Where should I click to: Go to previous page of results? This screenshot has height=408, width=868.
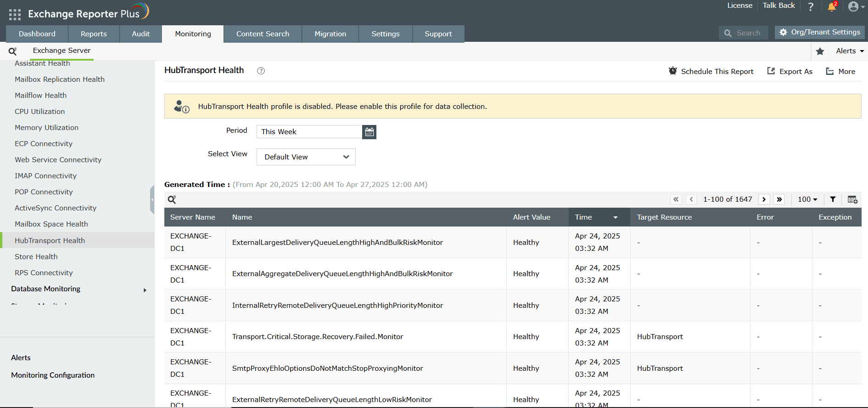point(691,199)
